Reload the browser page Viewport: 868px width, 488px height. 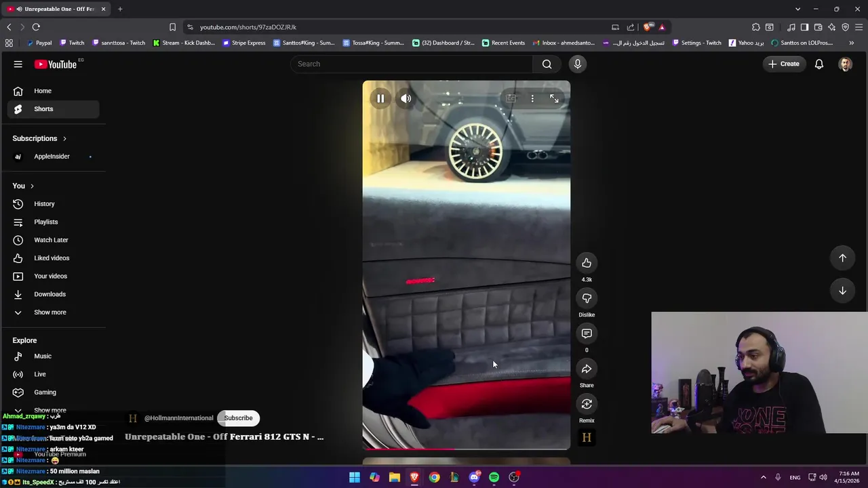pyautogui.click(x=36, y=27)
